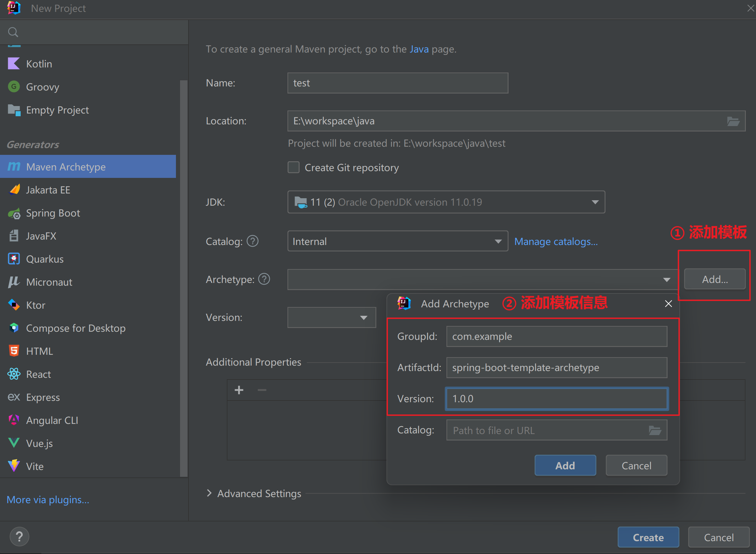Enable Create Git repository checkbox
Screen dimensions: 756x554
click(x=294, y=167)
